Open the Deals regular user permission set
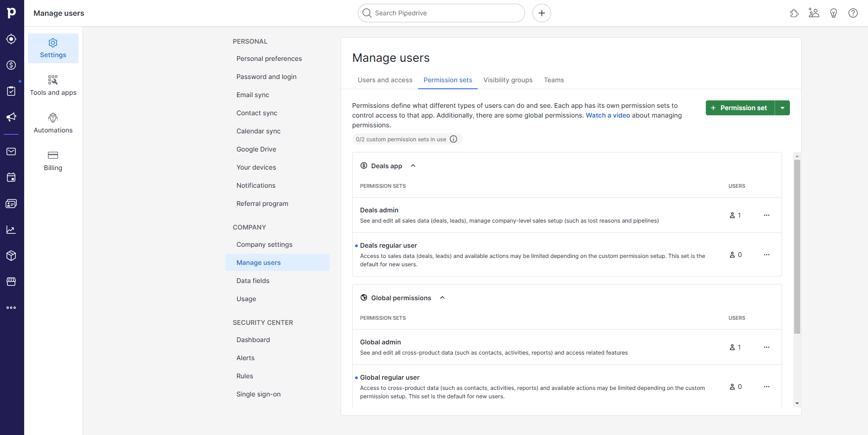This screenshot has height=435, width=868. coord(388,245)
